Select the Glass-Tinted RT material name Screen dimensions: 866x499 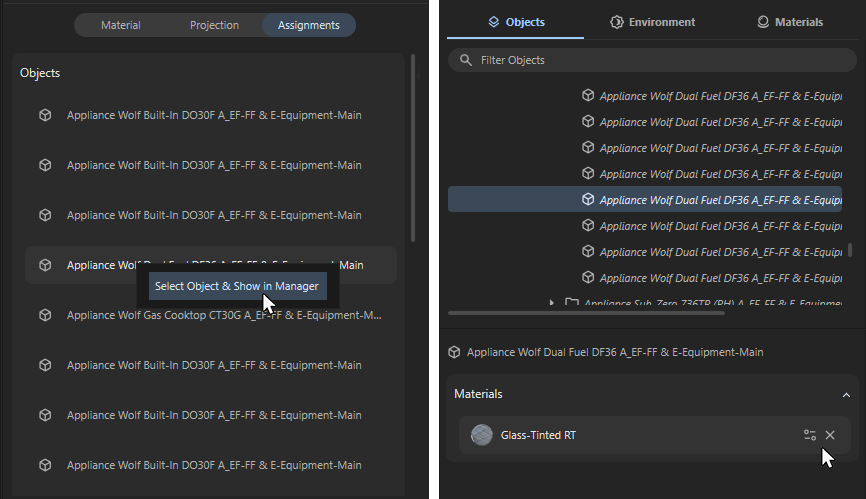[538, 436]
